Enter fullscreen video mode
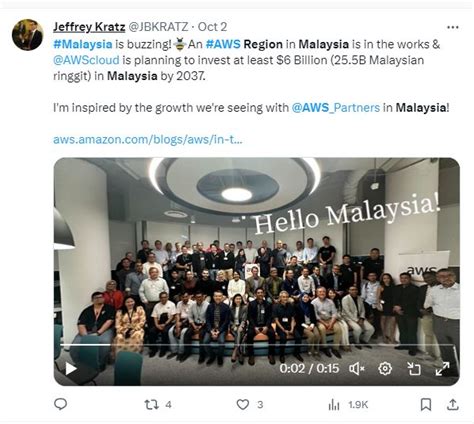Screen dimensions: 474x424 (443, 369)
